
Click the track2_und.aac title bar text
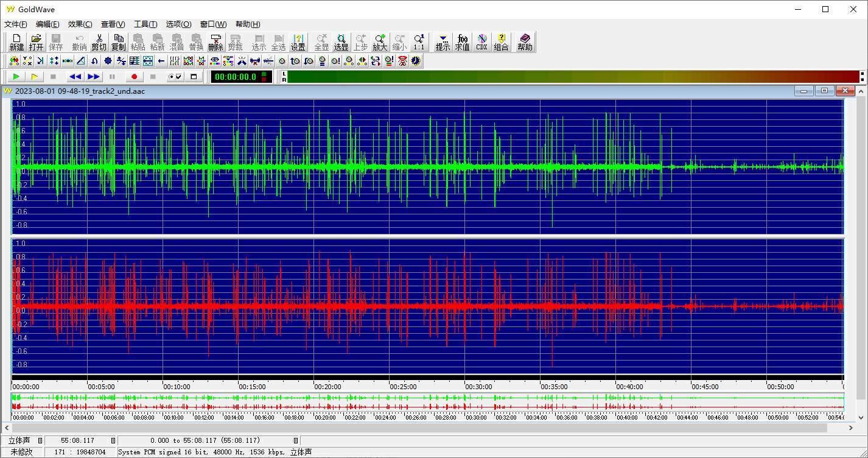(80, 91)
